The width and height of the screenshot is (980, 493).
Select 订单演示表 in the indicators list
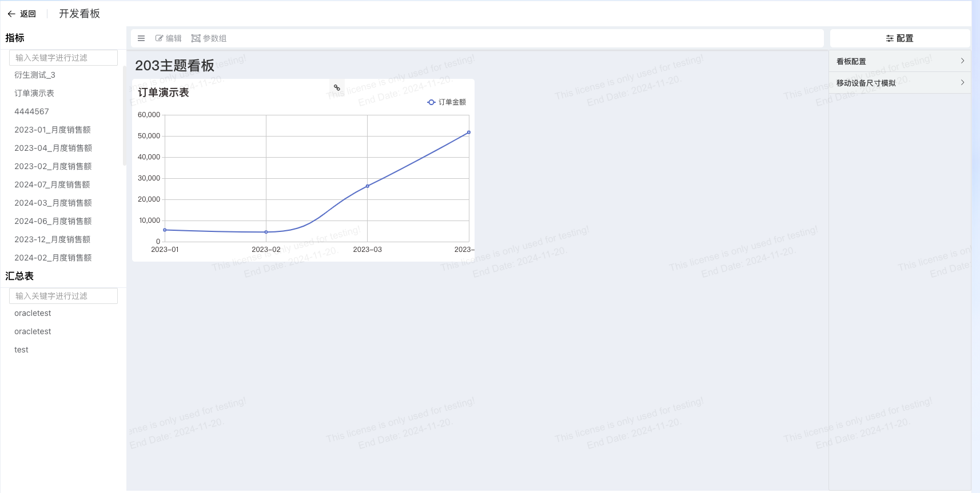tap(34, 93)
